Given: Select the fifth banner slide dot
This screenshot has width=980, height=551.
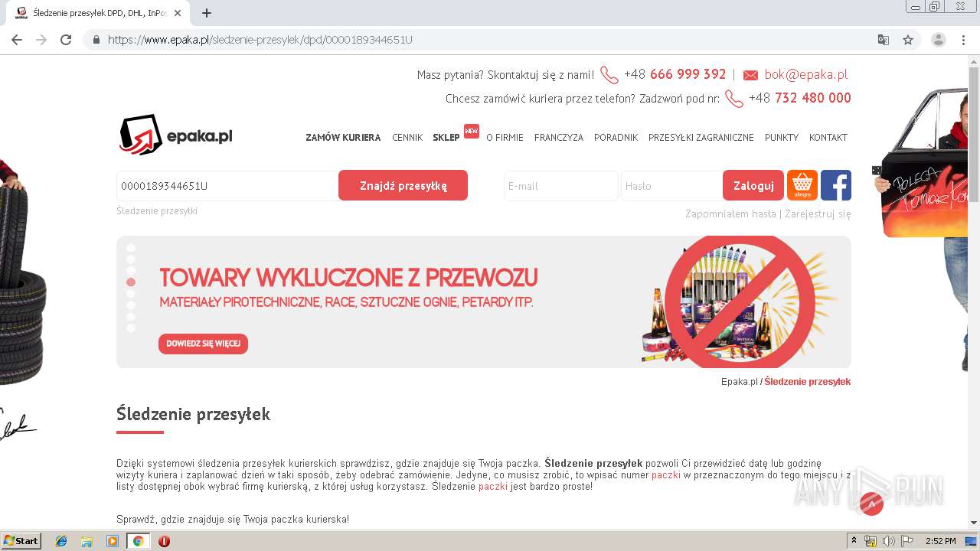Looking at the screenshot, I should pyautogui.click(x=131, y=294).
